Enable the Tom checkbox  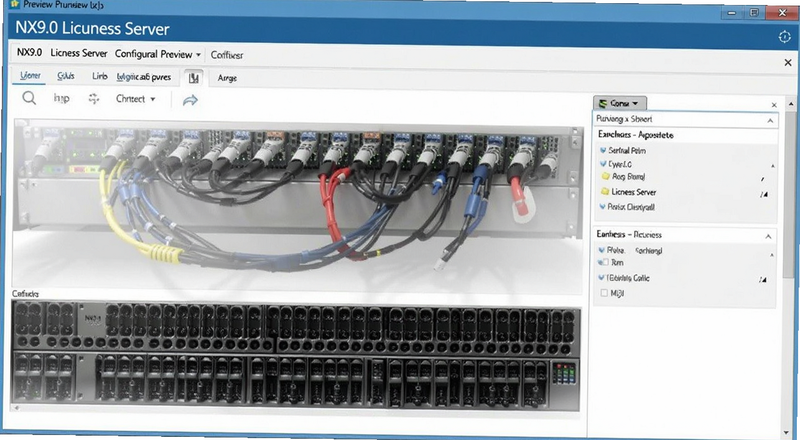(x=605, y=262)
